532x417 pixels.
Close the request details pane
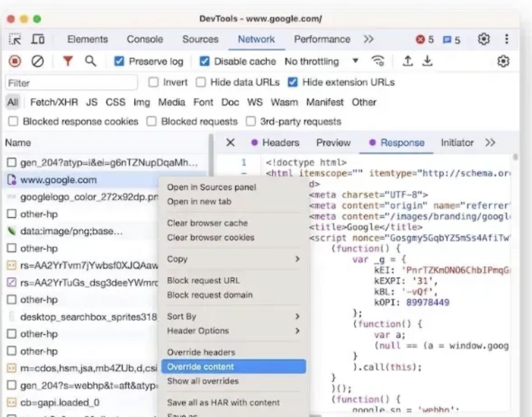pyautogui.click(x=231, y=142)
